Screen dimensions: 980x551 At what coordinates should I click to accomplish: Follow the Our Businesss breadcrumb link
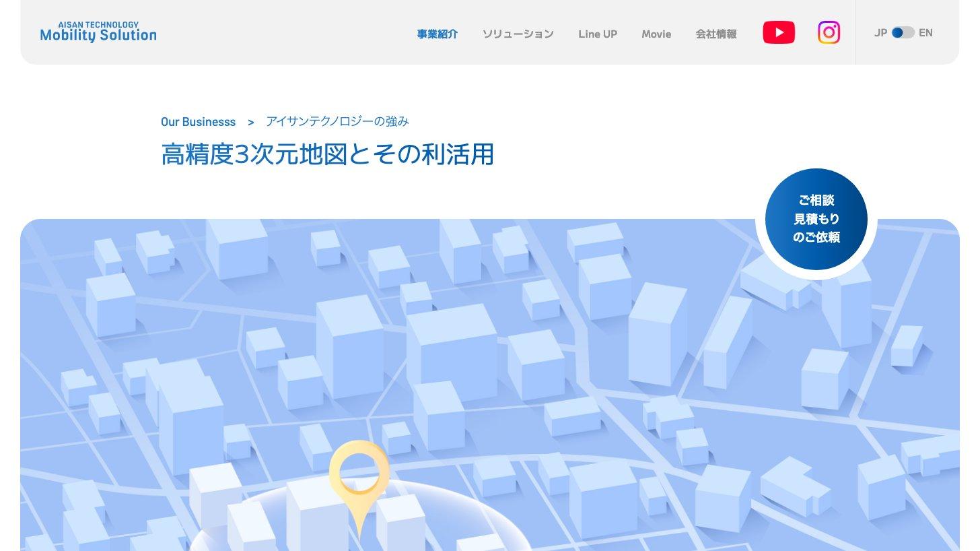point(198,122)
